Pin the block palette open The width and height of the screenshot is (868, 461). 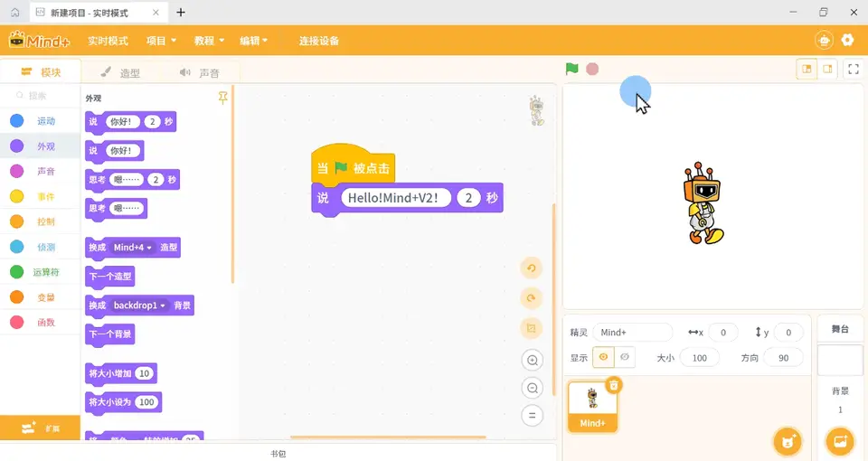(222, 98)
